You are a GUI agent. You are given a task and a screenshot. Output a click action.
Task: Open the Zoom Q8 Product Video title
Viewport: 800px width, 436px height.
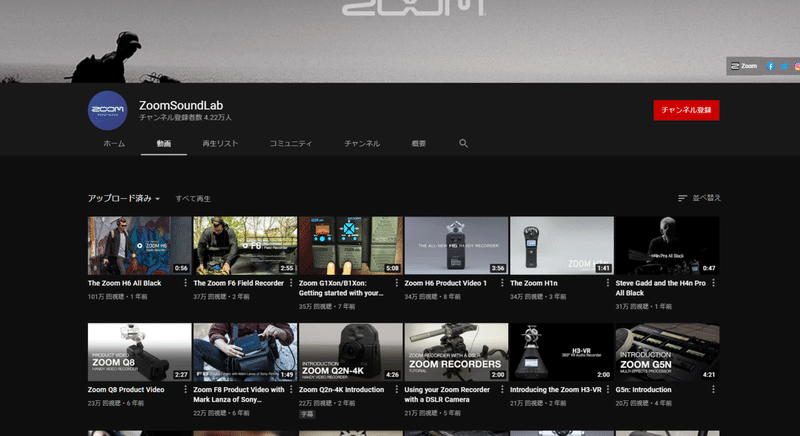(x=126, y=390)
